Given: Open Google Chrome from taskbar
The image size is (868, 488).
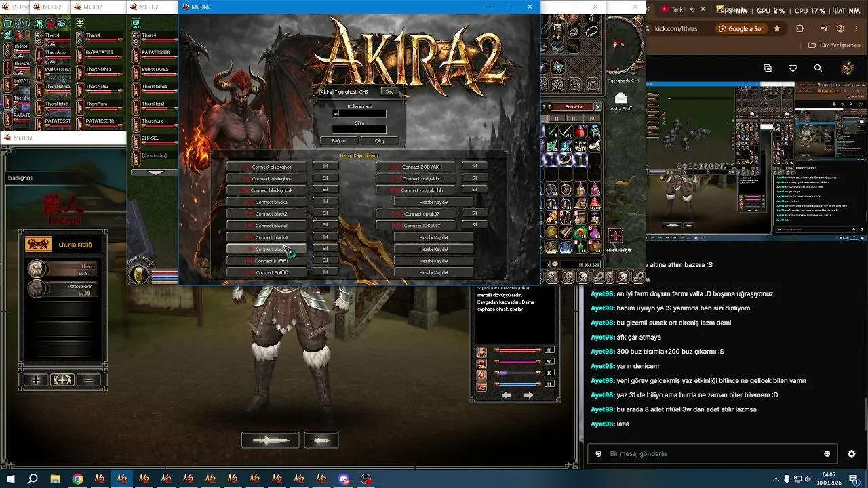Looking at the screenshot, I should pos(78,479).
